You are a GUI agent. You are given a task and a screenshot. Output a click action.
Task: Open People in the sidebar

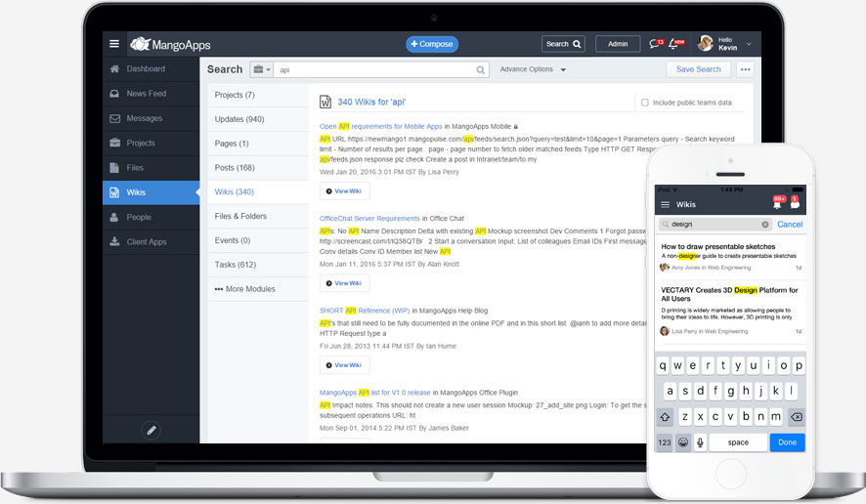tap(151, 218)
